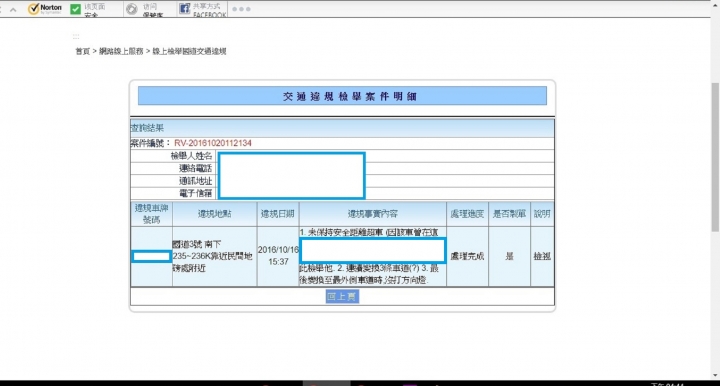Open the three-dot more options in Norton toolbar
This screenshot has width=720, height=386.
pyautogui.click(x=241, y=9)
